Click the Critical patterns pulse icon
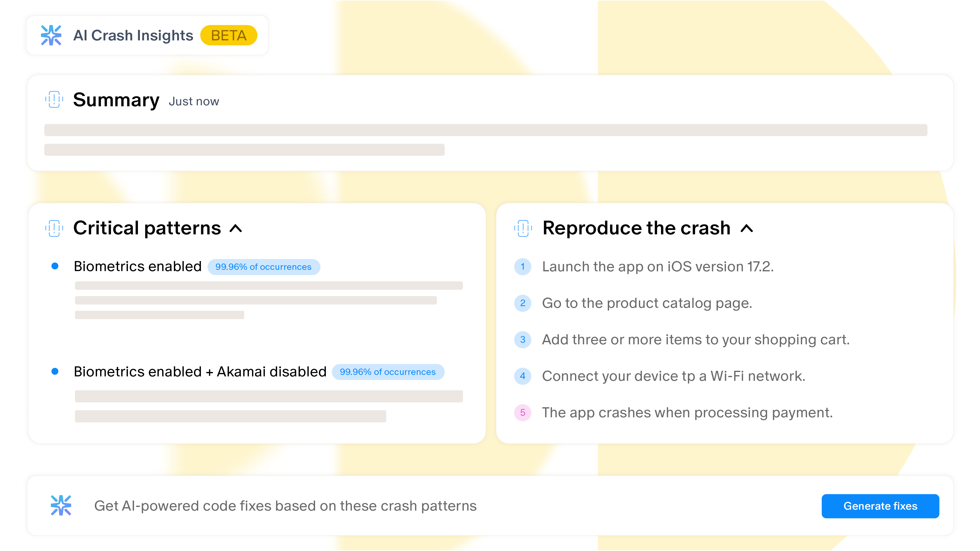The height and width of the screenshot is (551, 980). click(54, 228)
